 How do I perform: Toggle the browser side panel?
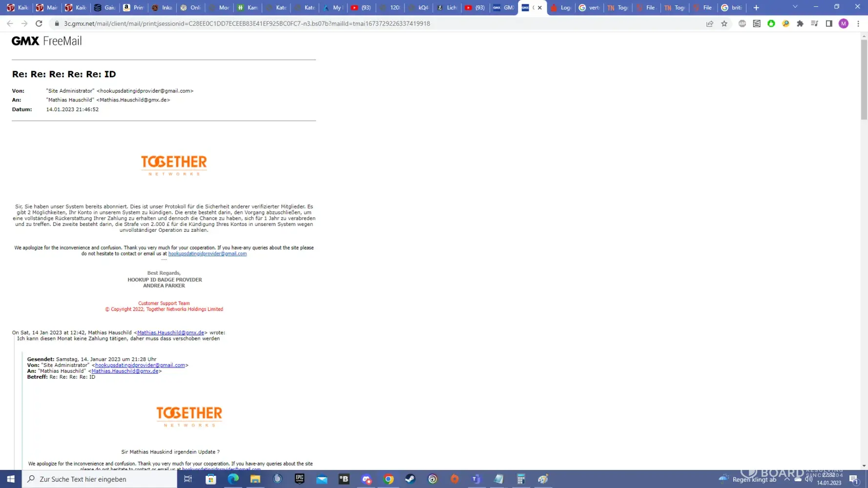click(x=829, y=23)
